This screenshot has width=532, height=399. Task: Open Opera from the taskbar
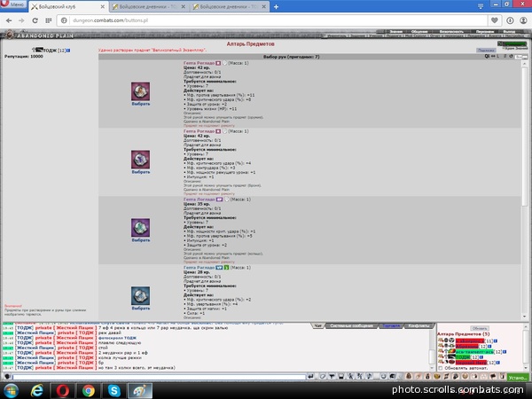click(62, 390)
